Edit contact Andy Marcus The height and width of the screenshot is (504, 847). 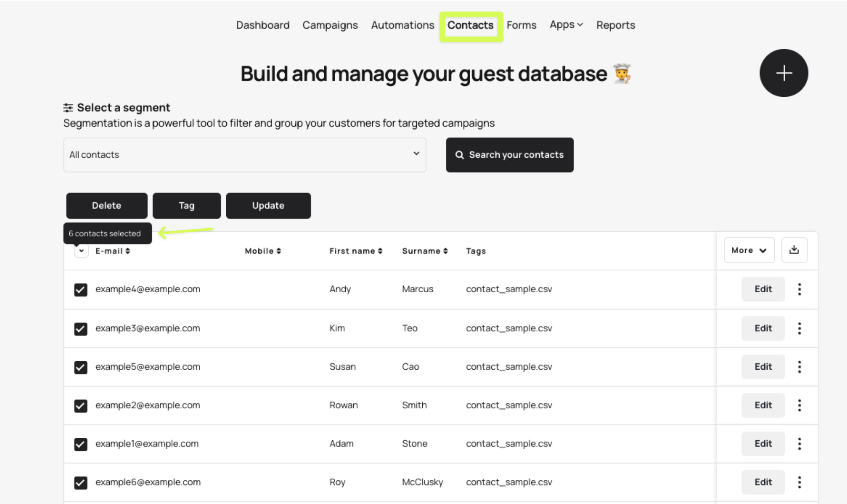763,289
